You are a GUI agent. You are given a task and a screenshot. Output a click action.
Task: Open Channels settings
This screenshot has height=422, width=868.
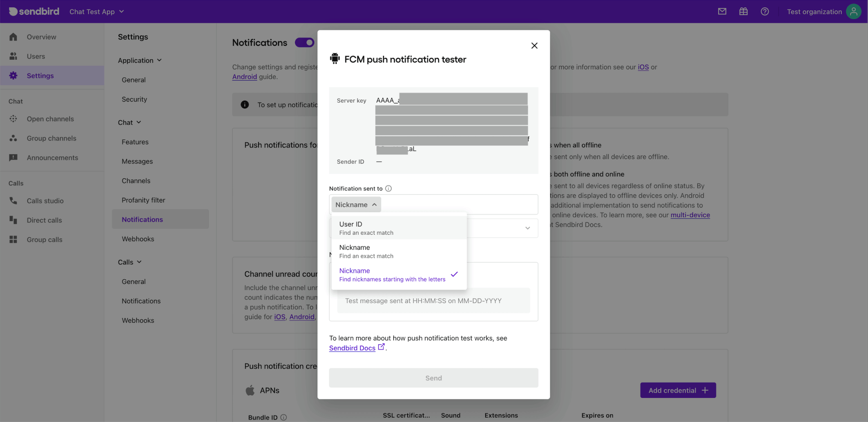pyautogui.click(x=136, y=181)
